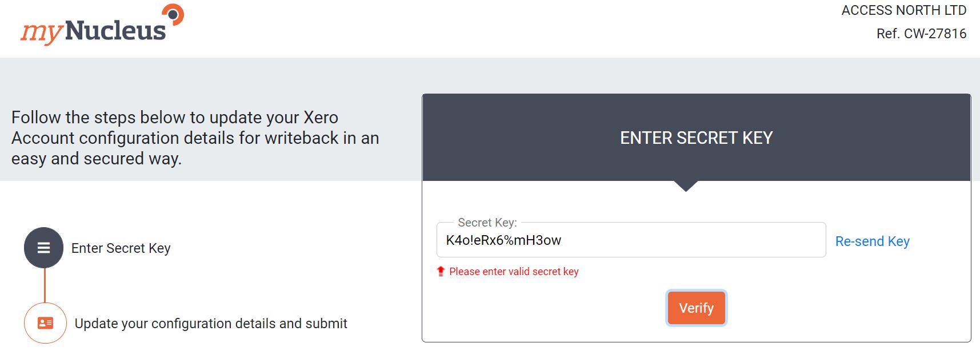This screenshot has height=355, width=980.
Task: Click the 'Please enter valid secret key' message
Action: tap(514, 272)
